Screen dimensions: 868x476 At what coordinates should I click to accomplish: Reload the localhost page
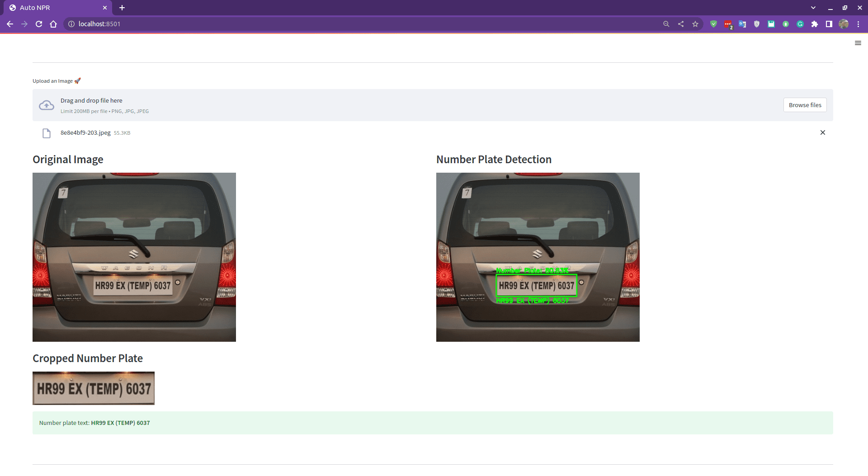point(39,24)
